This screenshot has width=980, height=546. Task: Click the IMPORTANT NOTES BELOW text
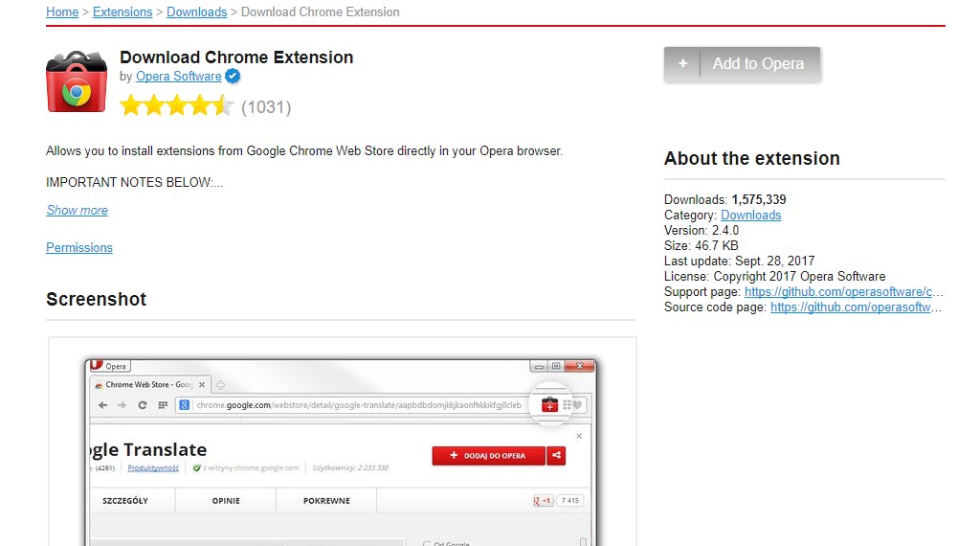134,182
